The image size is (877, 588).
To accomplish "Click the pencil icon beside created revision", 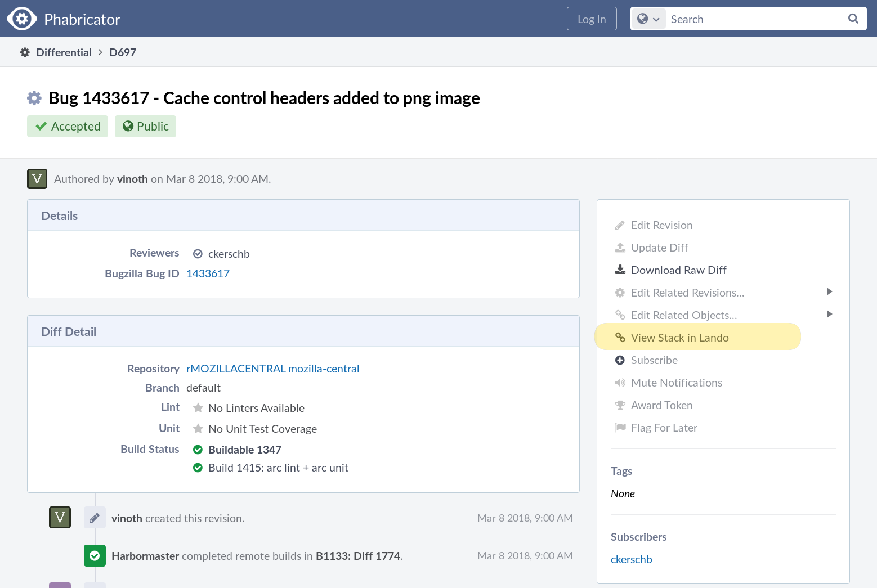I will 95,518.
